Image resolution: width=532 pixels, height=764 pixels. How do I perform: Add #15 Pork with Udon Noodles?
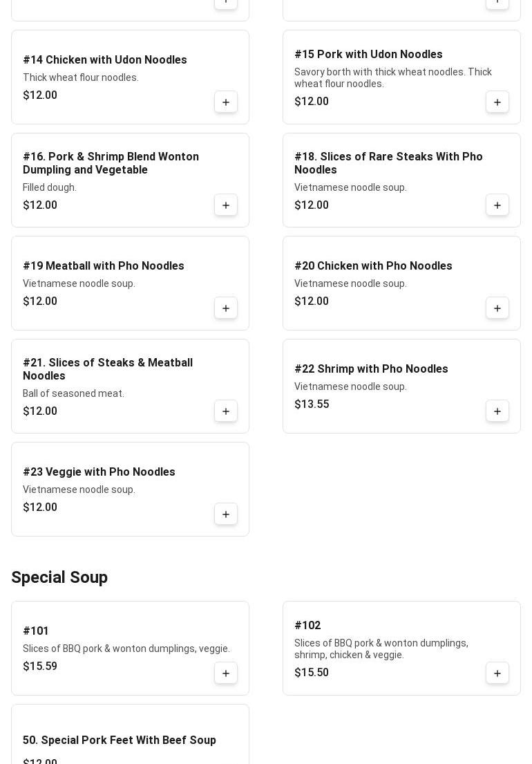[x=497, y=102]
